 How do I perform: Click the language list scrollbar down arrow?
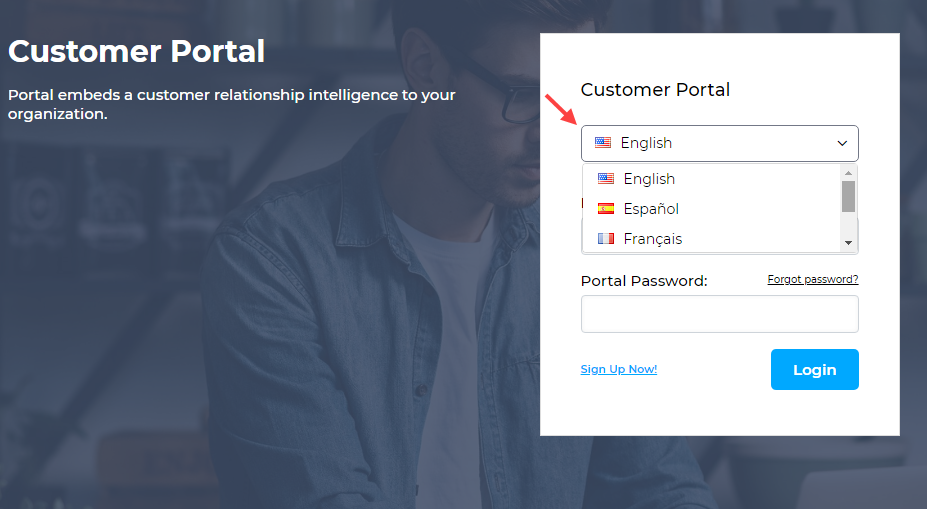(x=848, y=243)
